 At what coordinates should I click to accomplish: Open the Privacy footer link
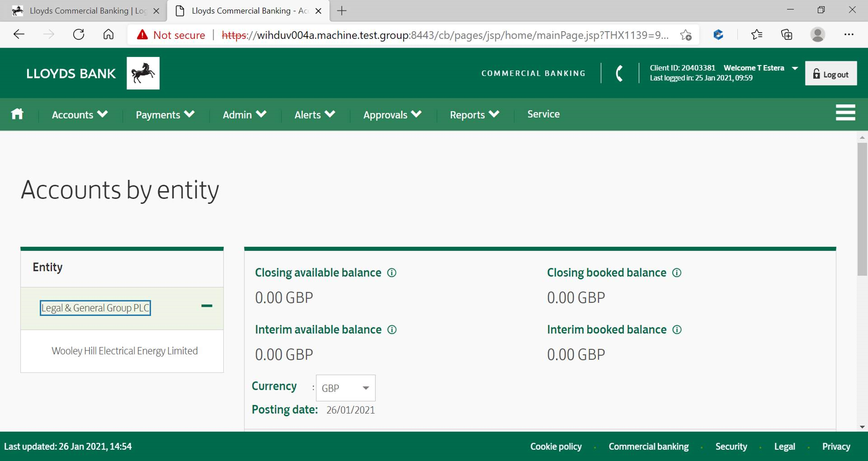click(x=836, y=447)
